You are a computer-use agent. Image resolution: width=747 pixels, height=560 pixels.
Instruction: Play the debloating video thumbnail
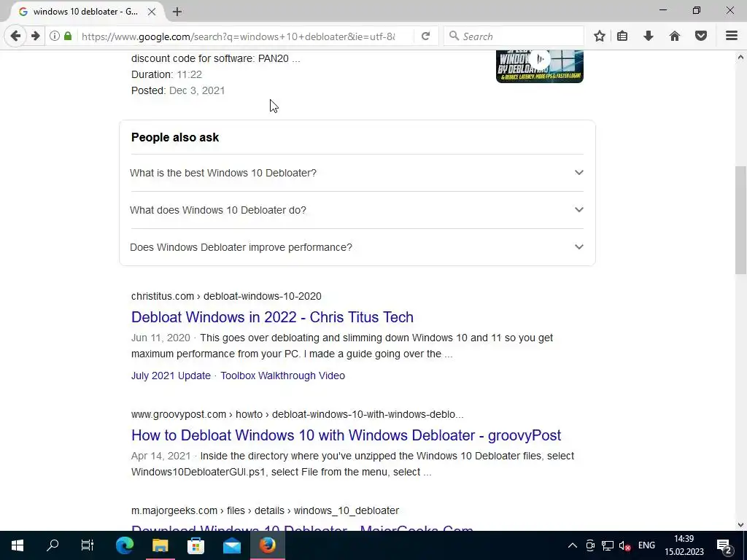click(540, 66)
